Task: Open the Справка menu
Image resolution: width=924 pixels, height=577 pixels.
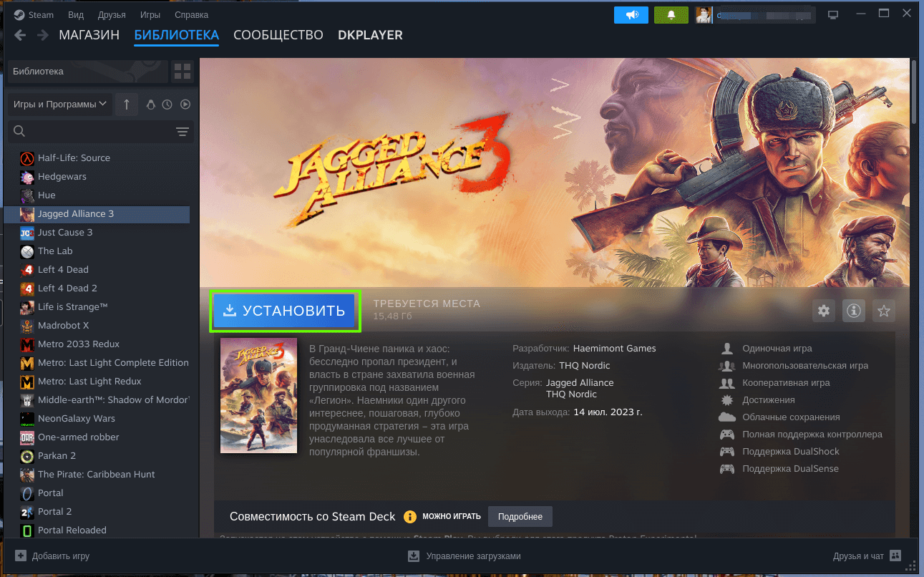Action: (191, 15)
